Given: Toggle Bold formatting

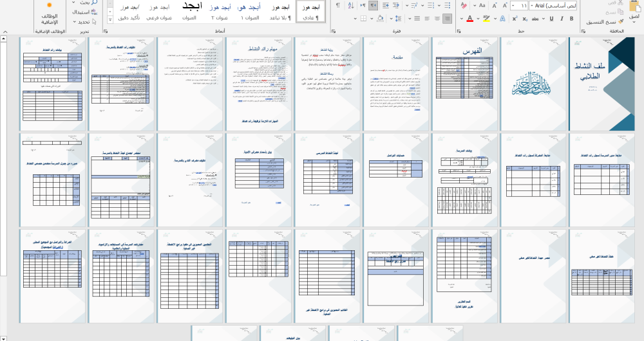Looking at the screenshot, I should [x=571, y=19].
